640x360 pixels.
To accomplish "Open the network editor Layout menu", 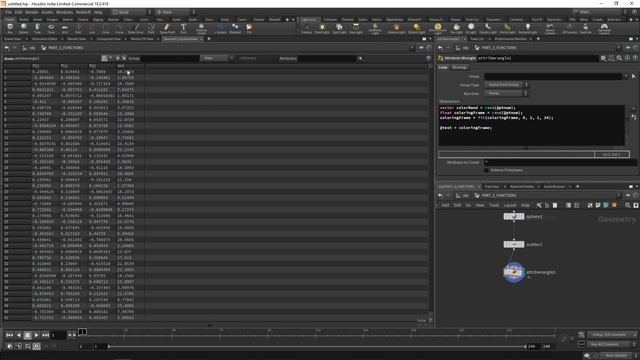I will point(509,205).
